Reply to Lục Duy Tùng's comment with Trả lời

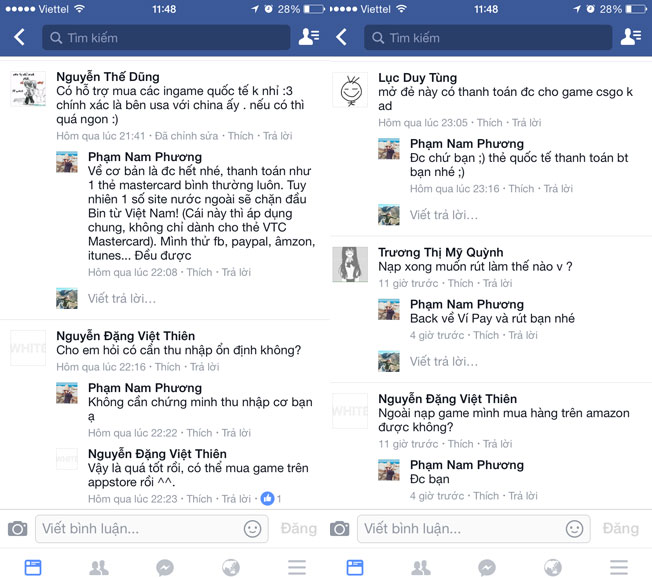[x=526, y=123]
